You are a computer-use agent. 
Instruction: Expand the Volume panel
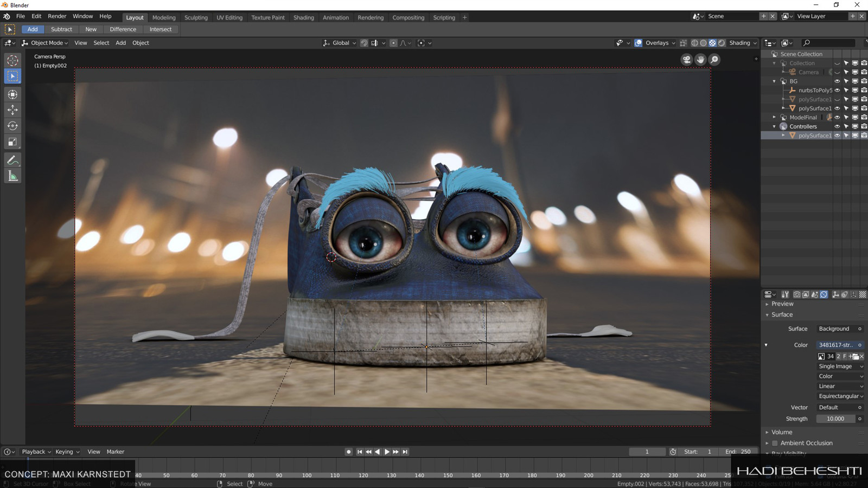coord(767,432)
